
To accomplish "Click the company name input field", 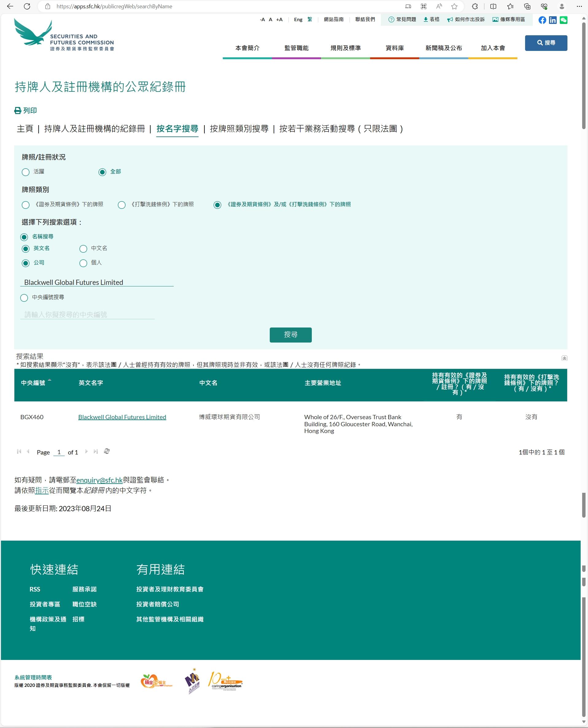I will click(x=97, y=282).
